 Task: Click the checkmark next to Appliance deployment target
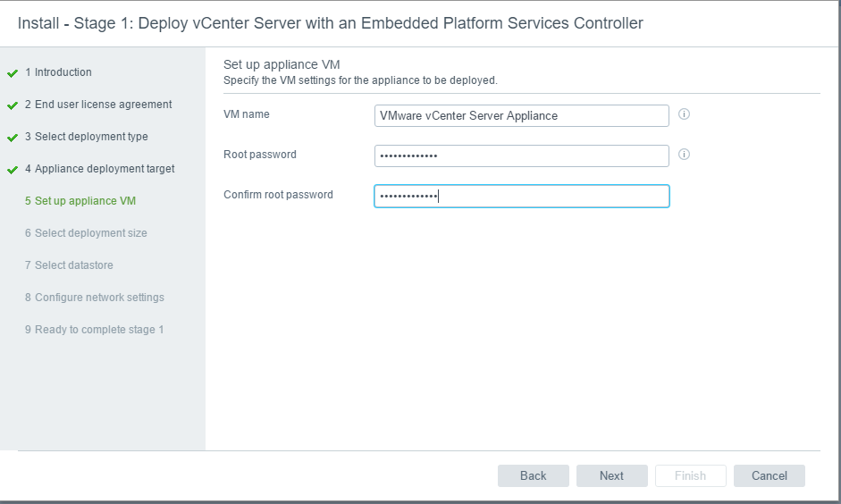tap(13, 170)
